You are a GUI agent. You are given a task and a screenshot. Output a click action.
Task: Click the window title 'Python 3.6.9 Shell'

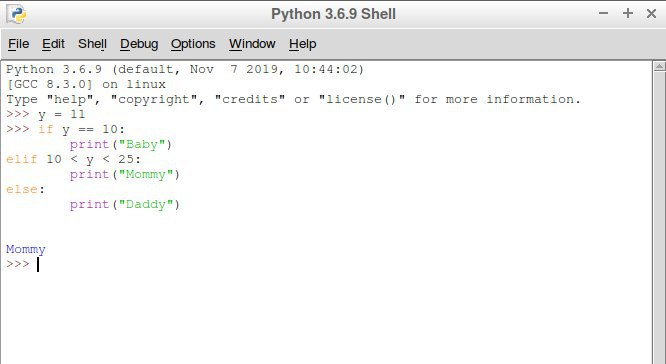coord(333,14)
